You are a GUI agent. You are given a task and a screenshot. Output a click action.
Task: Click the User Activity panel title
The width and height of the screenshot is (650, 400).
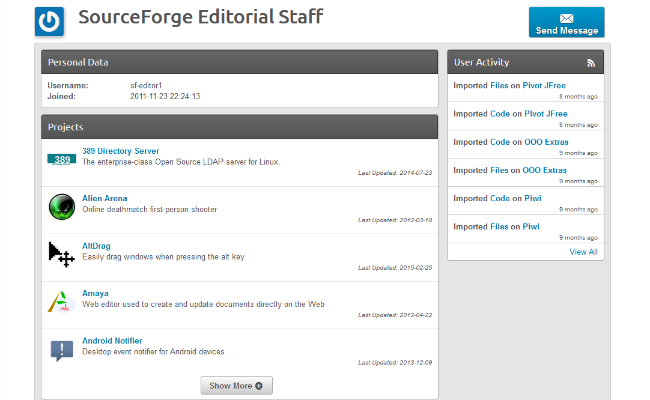pyautogui.click(x=481, y=62)
